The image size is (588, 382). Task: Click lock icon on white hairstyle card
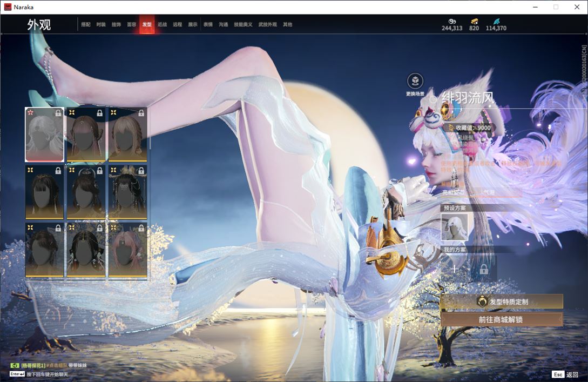[x=58, y=113]
